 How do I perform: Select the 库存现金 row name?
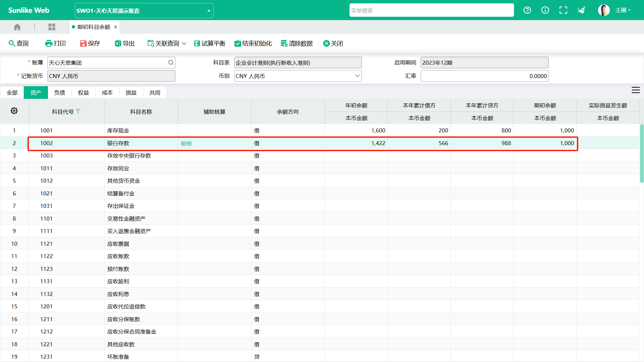(x=118, y=130)
